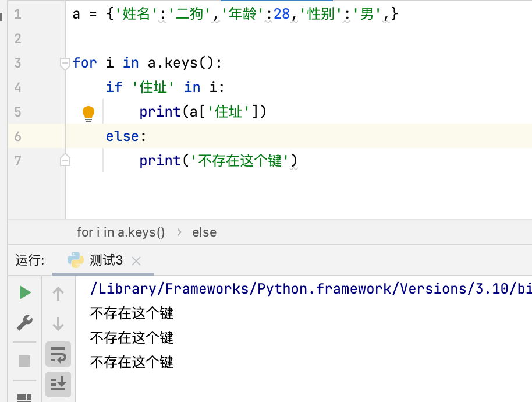The height and width of the screenshot is (402, 532).
Task: Click the green Run button
Action: (25, 292)
